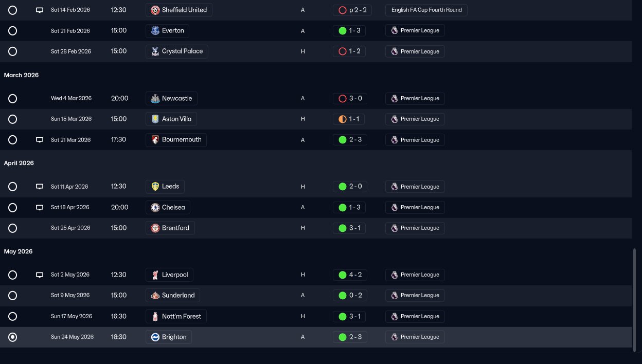Select the radio button for Brentford fixture

pos(13,228)
